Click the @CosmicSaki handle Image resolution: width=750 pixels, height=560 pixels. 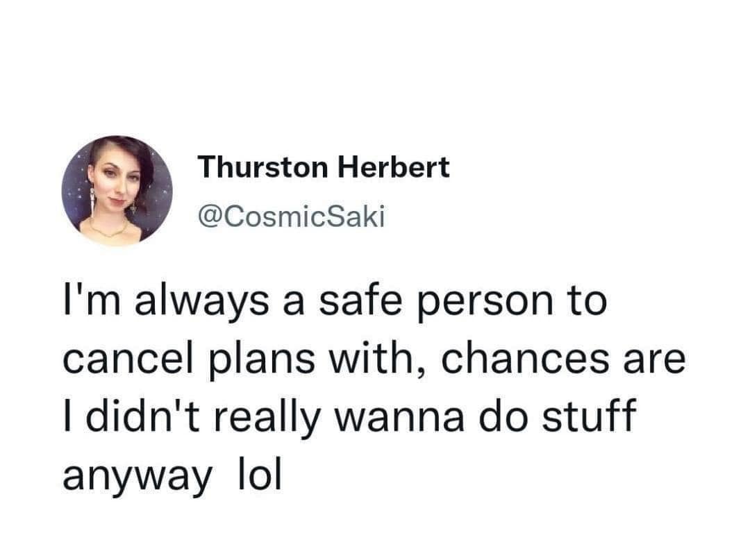point(291,217)
